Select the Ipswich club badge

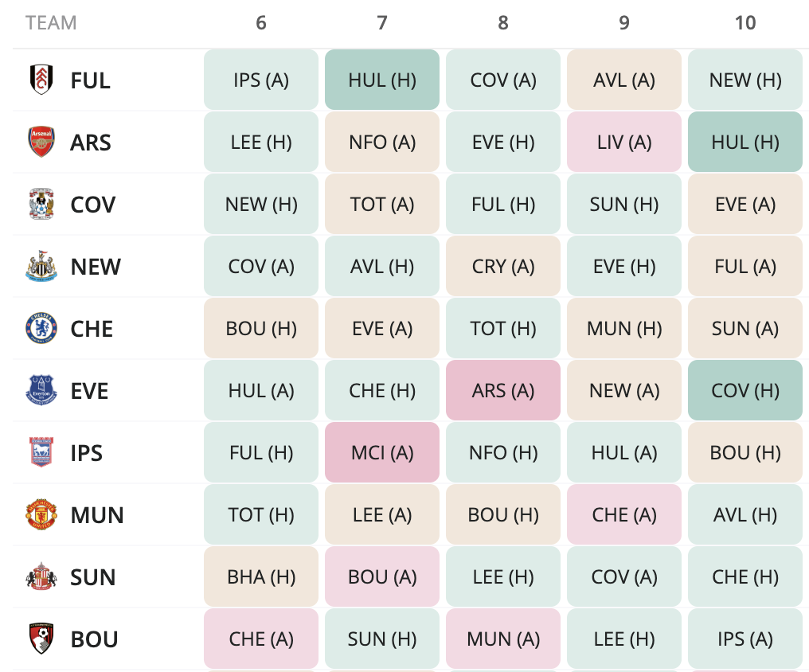pos(41,453)
